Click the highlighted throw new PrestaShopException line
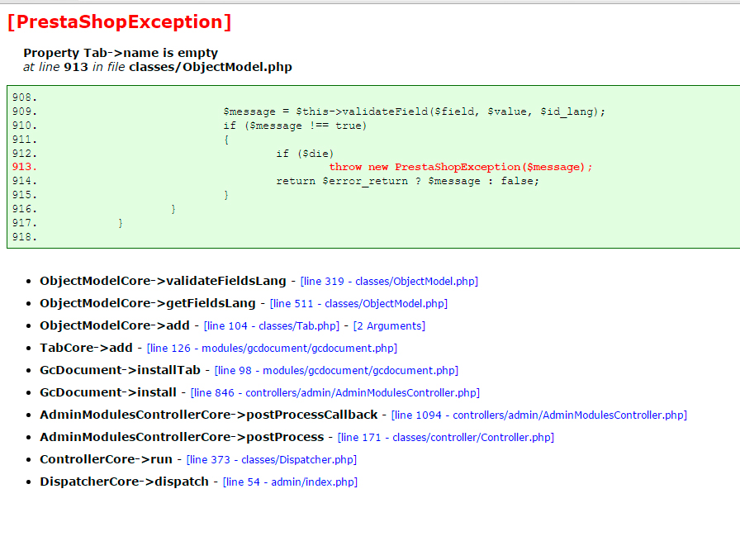The image size is (740, 560). pos(461,167)
